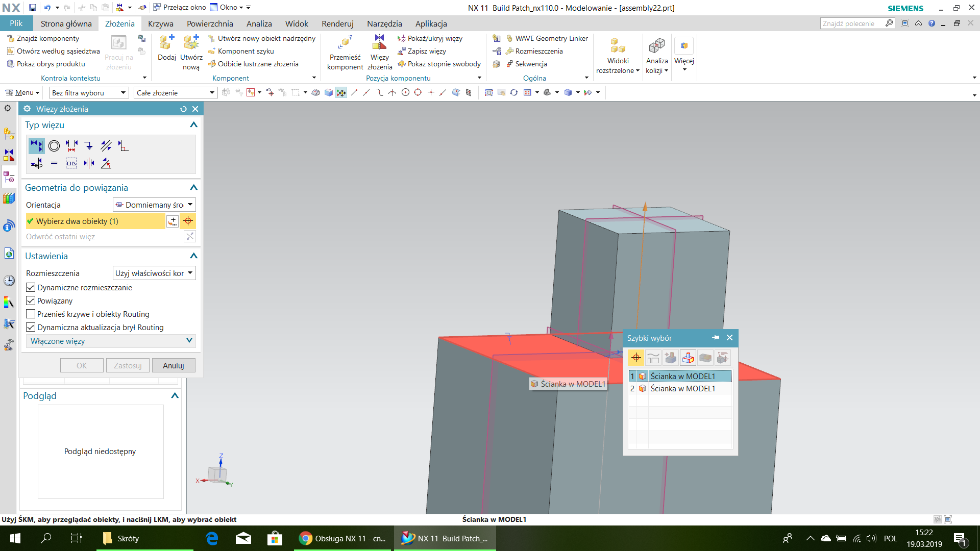Reset the Więzy złożenia dialog
The width and height of the screenshot is (980, 551).
tap(183, 109)
